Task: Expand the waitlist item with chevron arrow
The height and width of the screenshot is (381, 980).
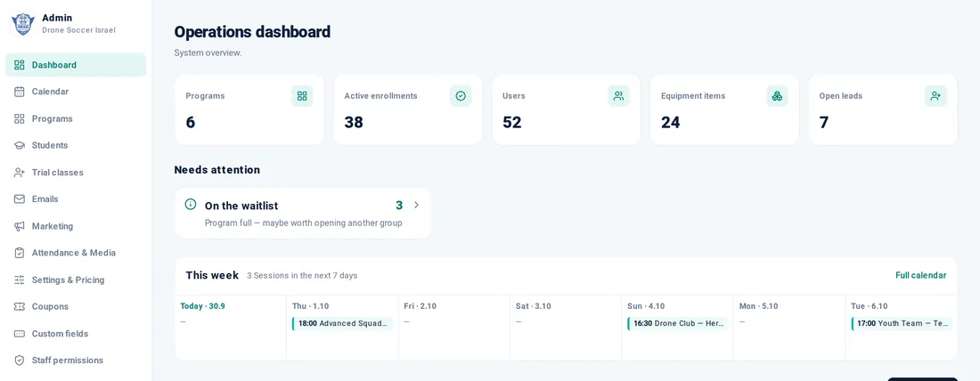Action: [x=416, y=205]
